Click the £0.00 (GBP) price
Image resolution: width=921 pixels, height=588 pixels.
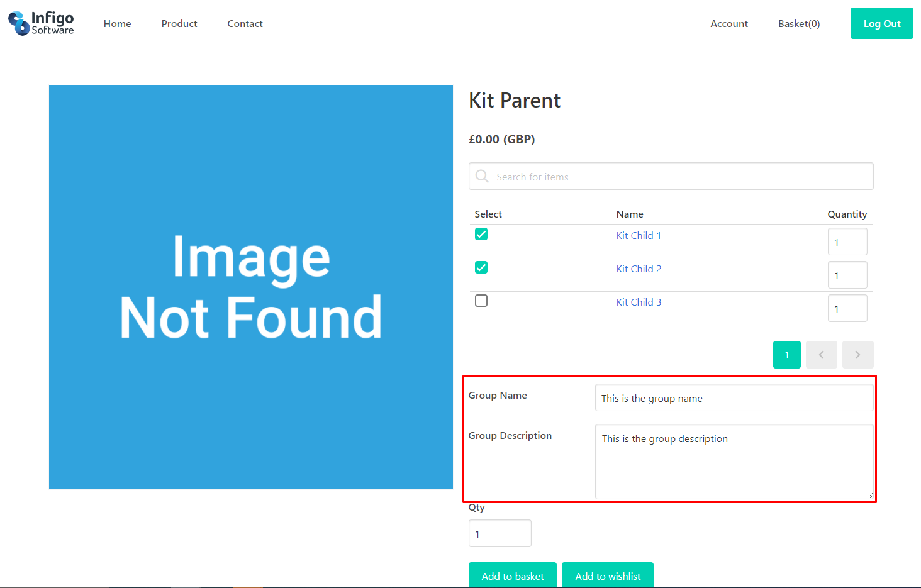tap(502, 139)
